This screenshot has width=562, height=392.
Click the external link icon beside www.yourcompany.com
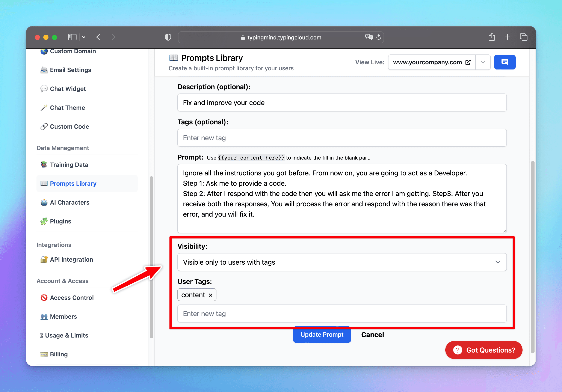pyautogui.click(x=468, y=62)
